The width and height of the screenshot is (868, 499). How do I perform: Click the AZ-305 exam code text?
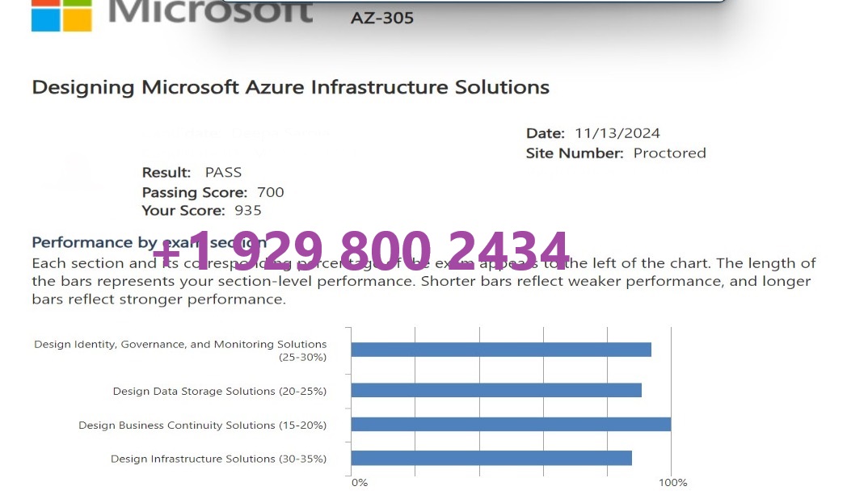tap(382, 19)
